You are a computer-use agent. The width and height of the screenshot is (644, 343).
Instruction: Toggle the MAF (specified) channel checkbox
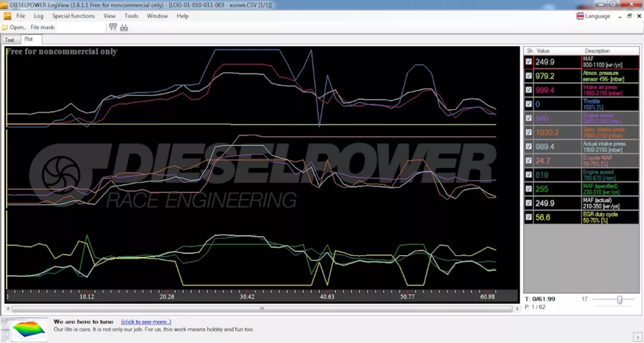coord(528,189)
